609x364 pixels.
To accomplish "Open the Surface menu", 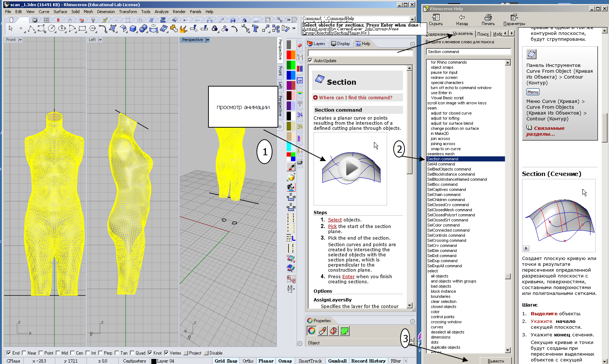I will coord(60,12).
